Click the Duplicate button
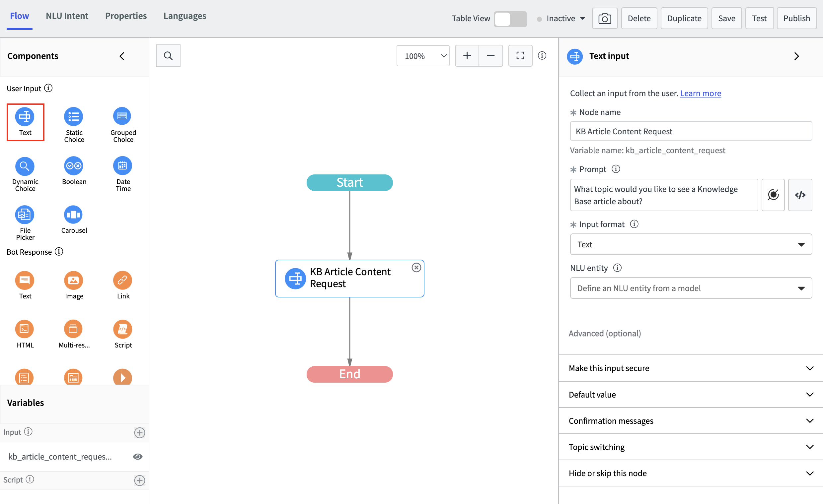Image resolution: width=823 pixels, height=504 pixels. (684, 18)
